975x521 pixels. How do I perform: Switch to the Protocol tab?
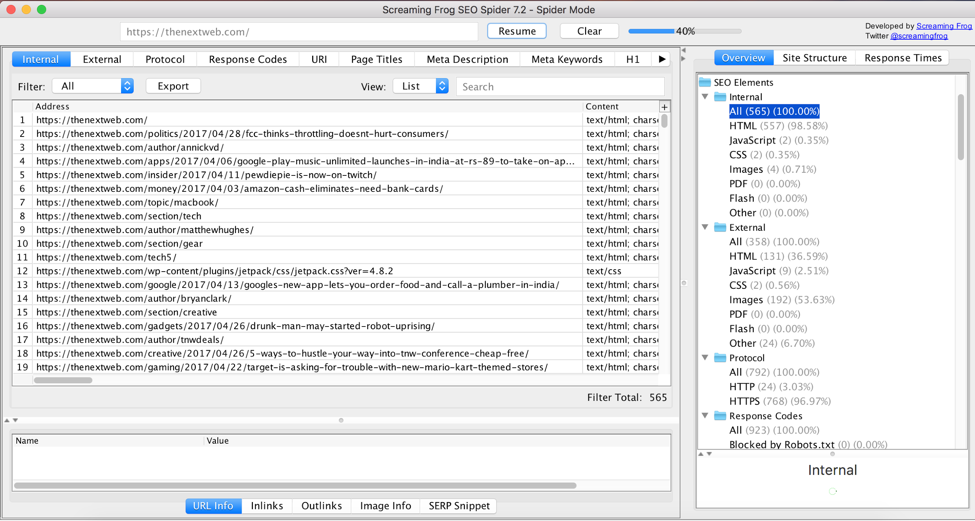(x=165, y=59)
